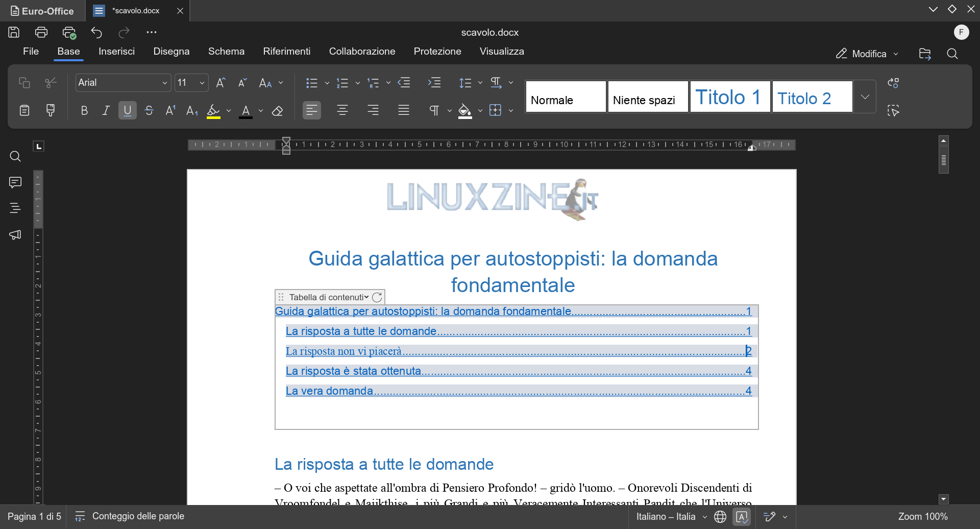The height and width of the screenshot is (529, 980).
Task: Toggle subscript formatting
Action: 192,110
